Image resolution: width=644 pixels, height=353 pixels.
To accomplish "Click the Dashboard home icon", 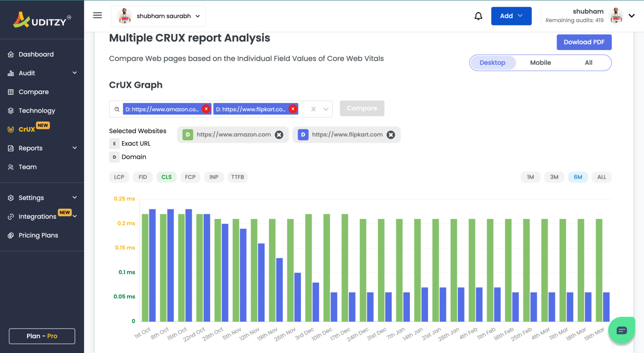I will tap(11, 55).
